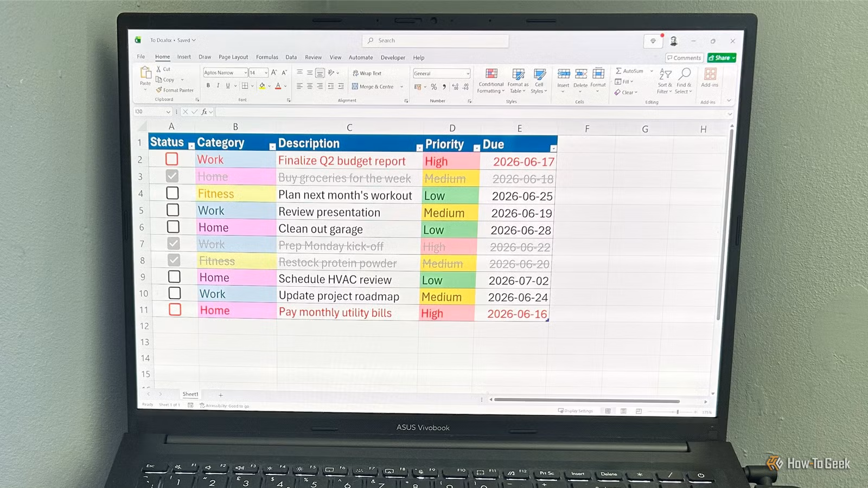
Task: Click the AutoSum button
Action: pos(630,71)
